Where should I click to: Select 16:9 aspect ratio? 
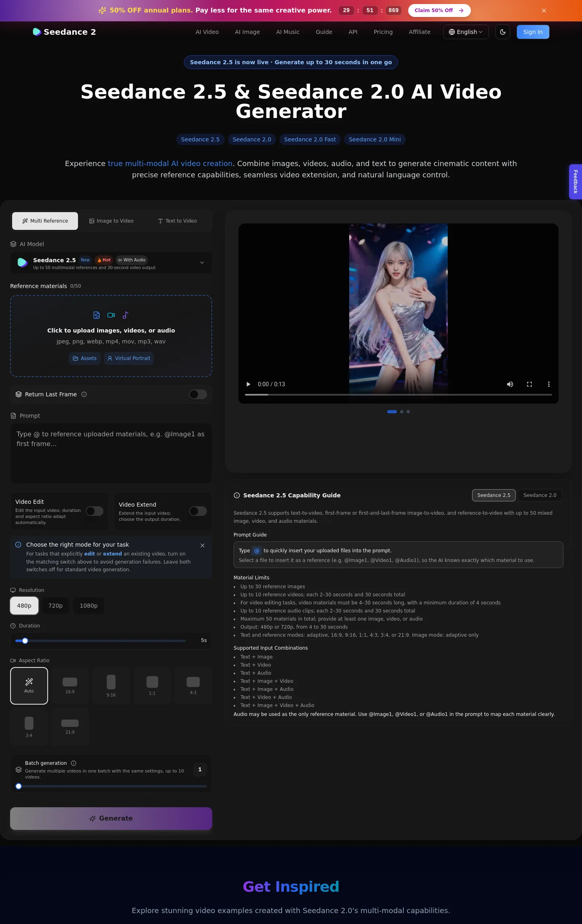70,686
